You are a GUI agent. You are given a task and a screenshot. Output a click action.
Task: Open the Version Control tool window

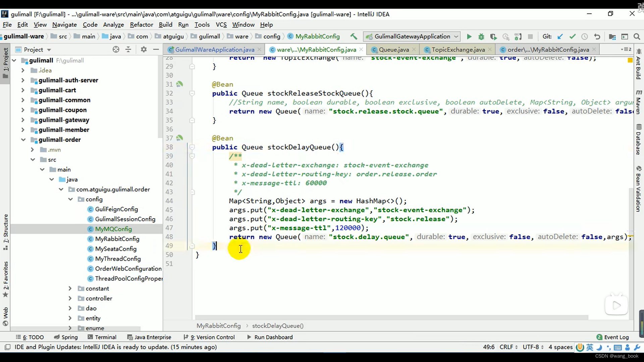(209, 337)
